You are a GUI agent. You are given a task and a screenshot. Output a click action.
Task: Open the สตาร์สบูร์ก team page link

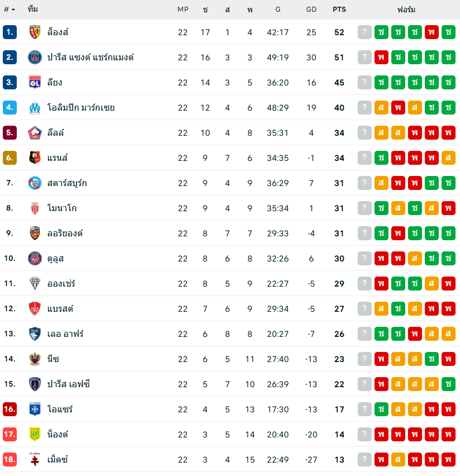click(67, 183)
